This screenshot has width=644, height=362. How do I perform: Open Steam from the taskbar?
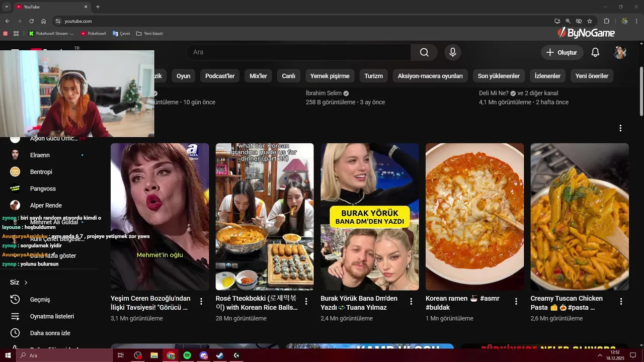point(220,355)
